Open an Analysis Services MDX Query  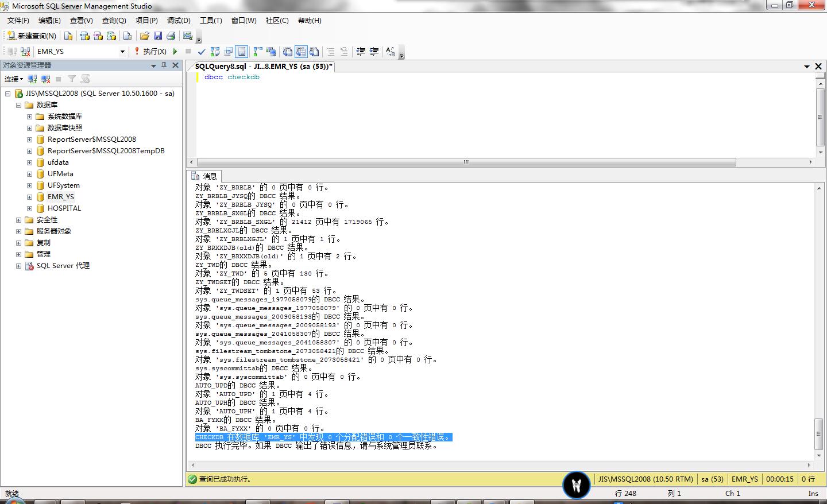tap(85, 36)
